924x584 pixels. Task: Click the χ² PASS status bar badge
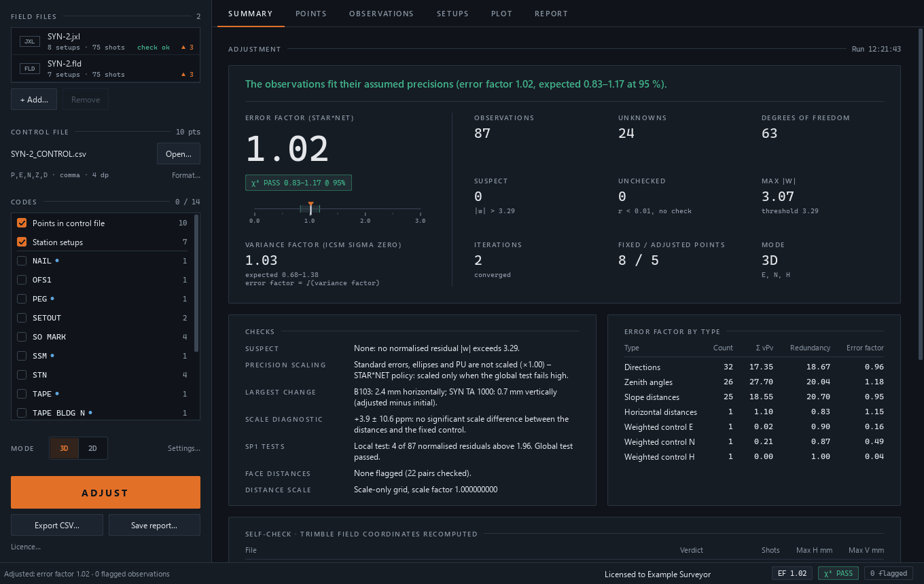[x=838, y=573]
